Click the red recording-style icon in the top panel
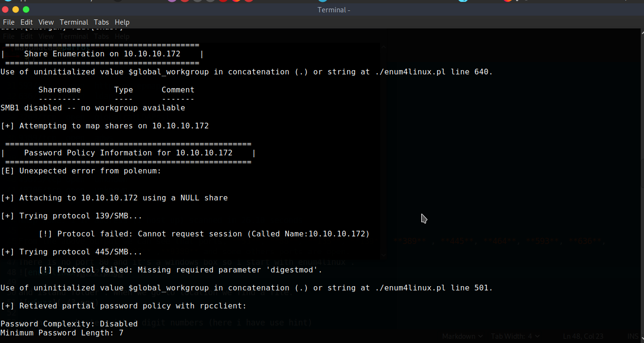The height and width of the screenshot is (343, 644). click(x=223, y=2)
